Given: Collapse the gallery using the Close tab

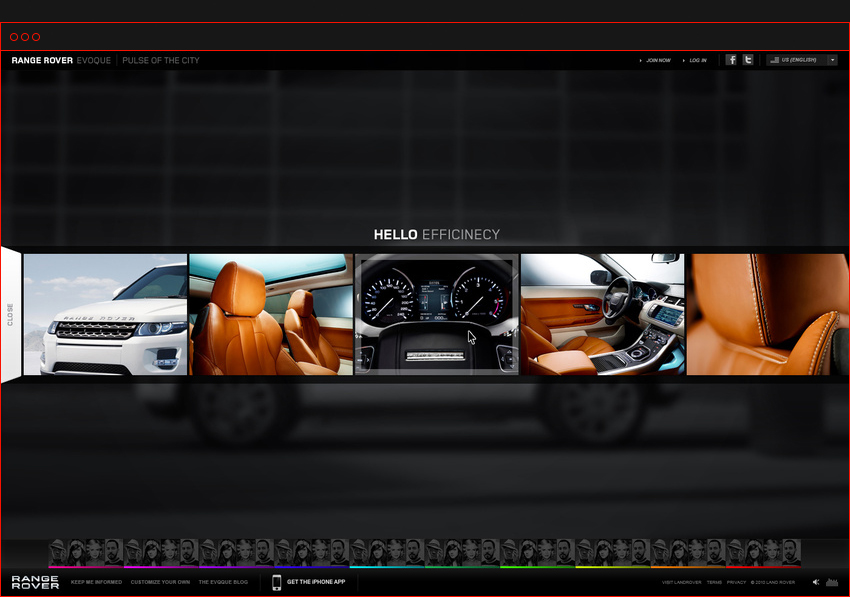Looking at the screenshot, I should (x=11, y=315).
